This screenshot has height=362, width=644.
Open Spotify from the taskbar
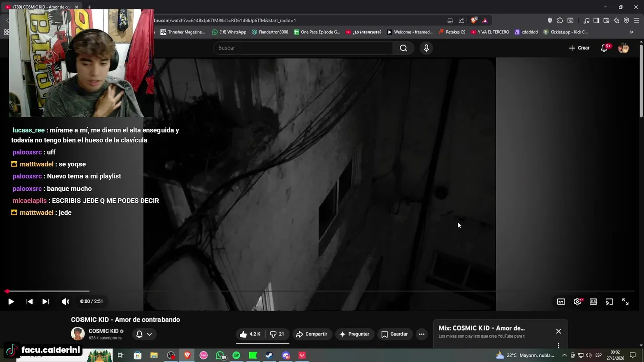click(236, 355)
